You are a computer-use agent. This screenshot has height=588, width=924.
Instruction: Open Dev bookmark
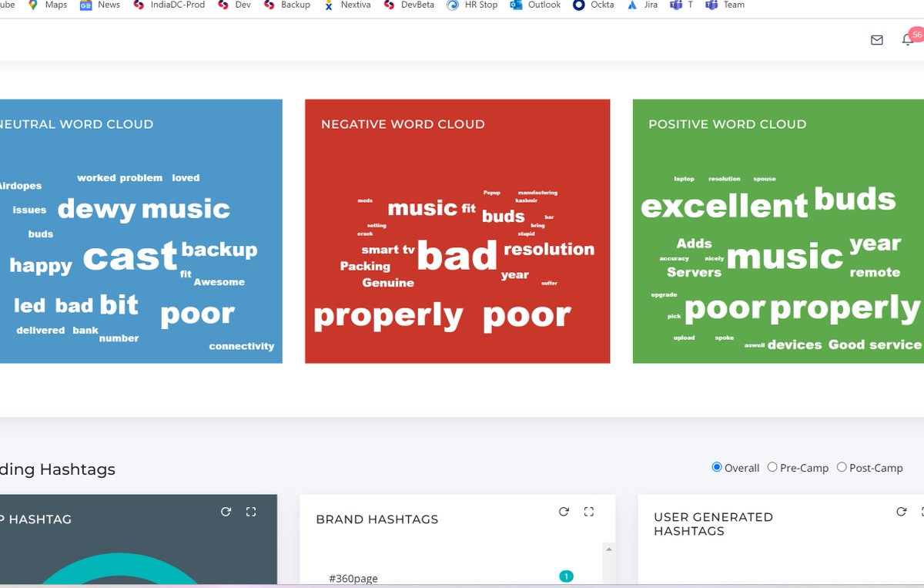[234, 5]
